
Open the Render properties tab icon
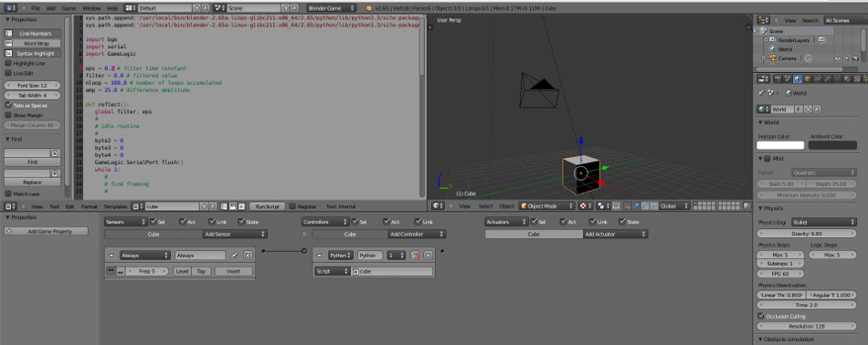point(778,78)
